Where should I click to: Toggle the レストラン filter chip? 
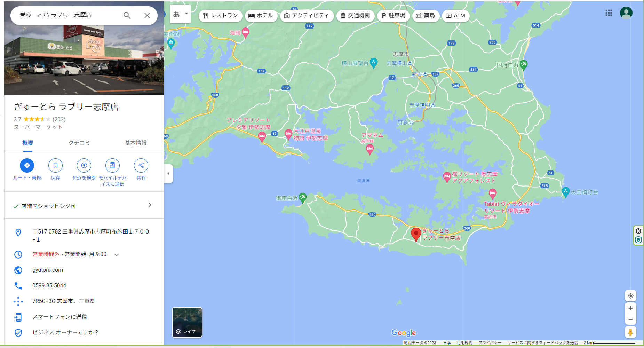pos(221,16)
